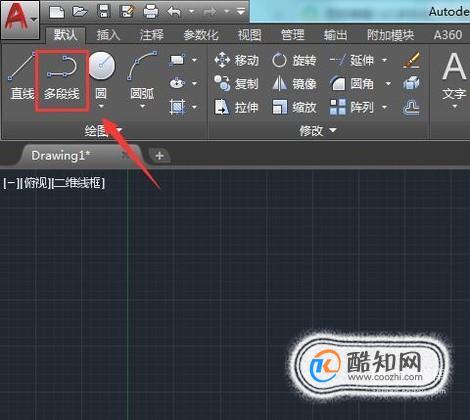Click the 移动 move tool
Image resolution: width=470 pixels, height=420 pixels.
click(x=237, y=60)
